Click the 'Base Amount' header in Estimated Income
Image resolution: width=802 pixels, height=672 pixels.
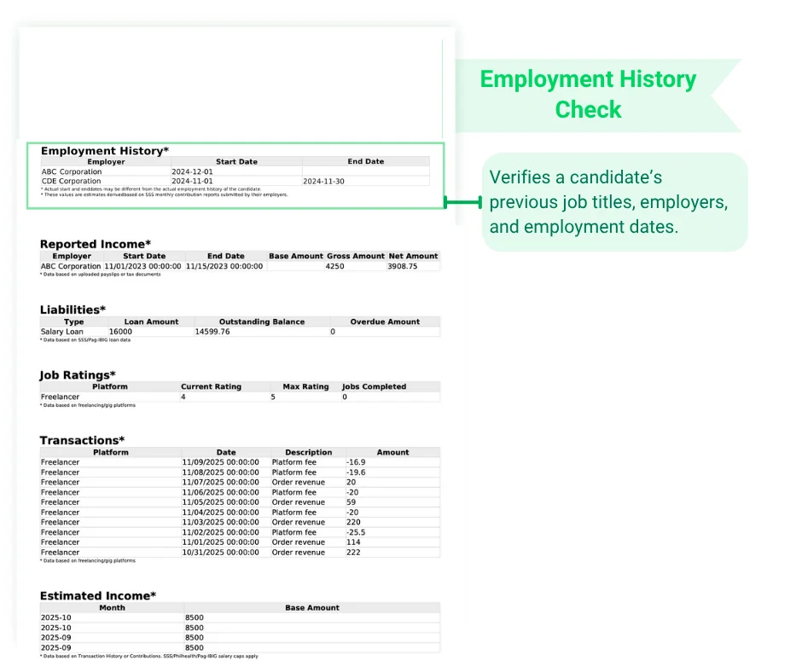(x=312, y=607)
